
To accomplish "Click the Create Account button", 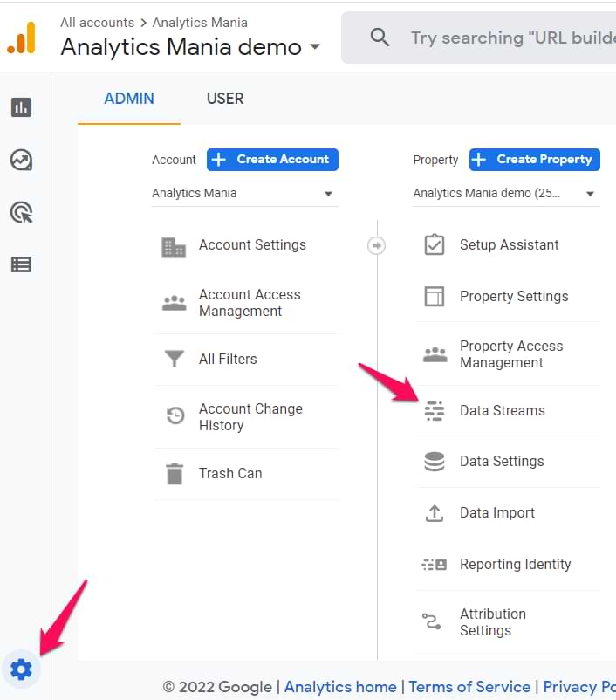I will [x=272, y=160].
